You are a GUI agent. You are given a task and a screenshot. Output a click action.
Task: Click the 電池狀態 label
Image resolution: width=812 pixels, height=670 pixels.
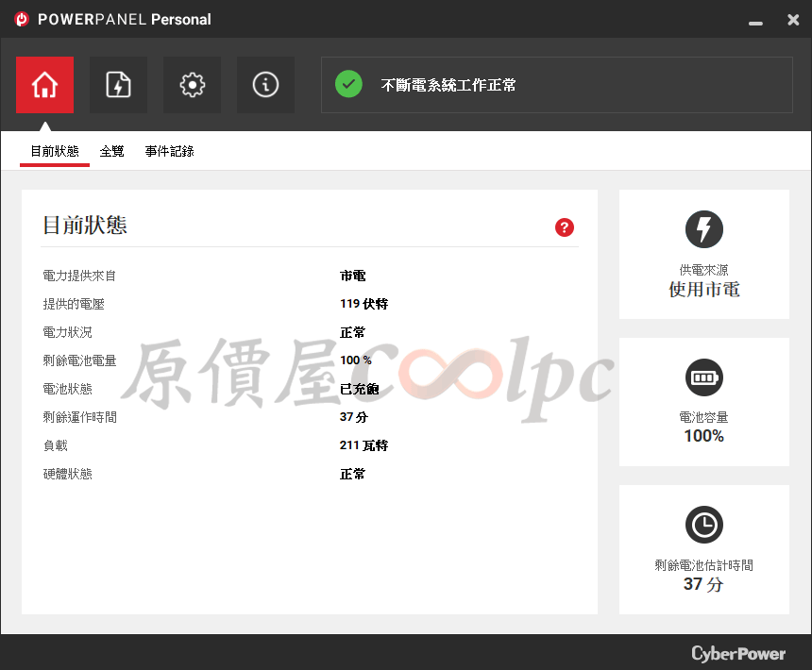pos(67,389)
